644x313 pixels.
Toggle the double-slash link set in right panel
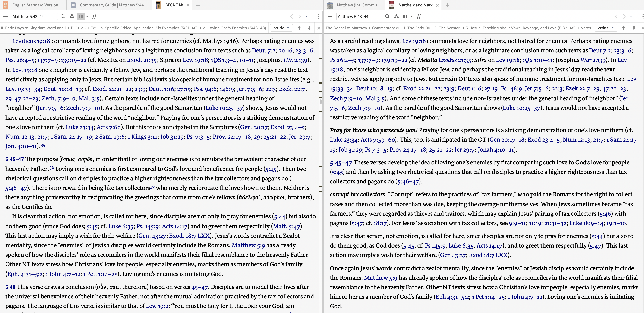click(419, 16)
